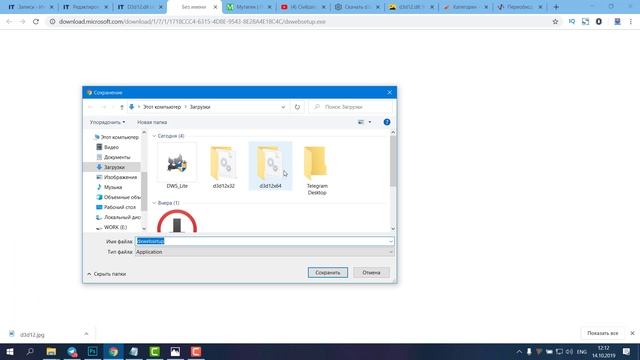
Task: Open d3d12.jpg download options arrow
Action: click(86, 334)
